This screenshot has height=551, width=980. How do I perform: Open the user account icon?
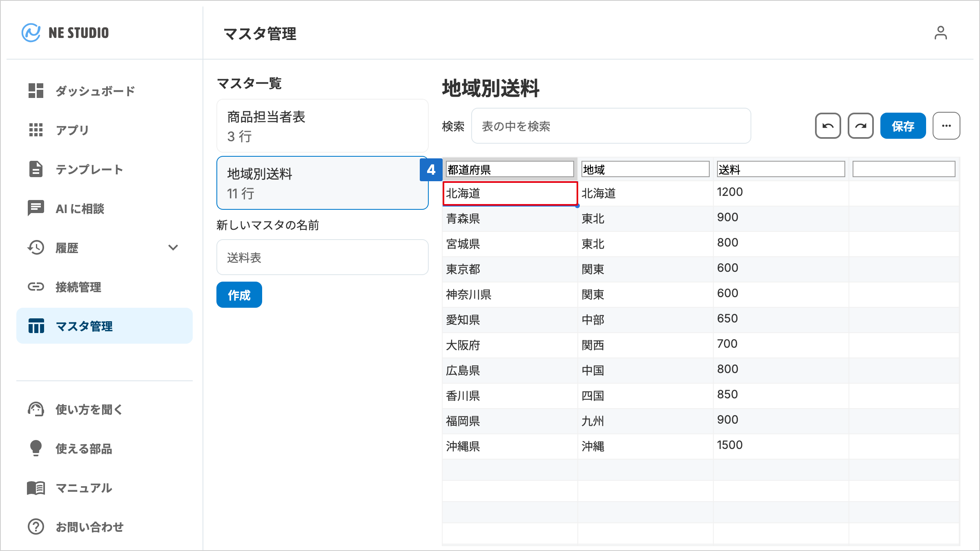click(940, 33)
